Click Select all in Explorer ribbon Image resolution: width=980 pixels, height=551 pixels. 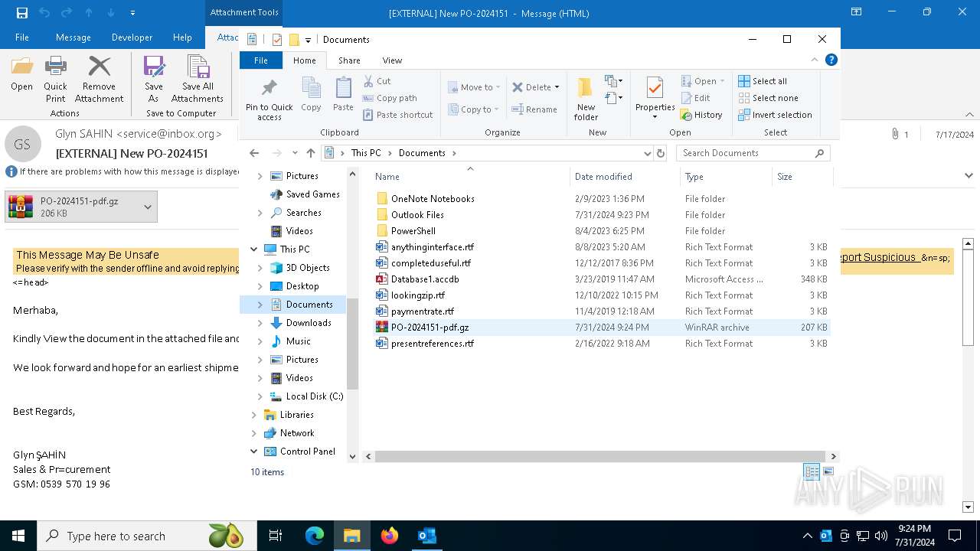pyautogui.click(x=763, y=81)
